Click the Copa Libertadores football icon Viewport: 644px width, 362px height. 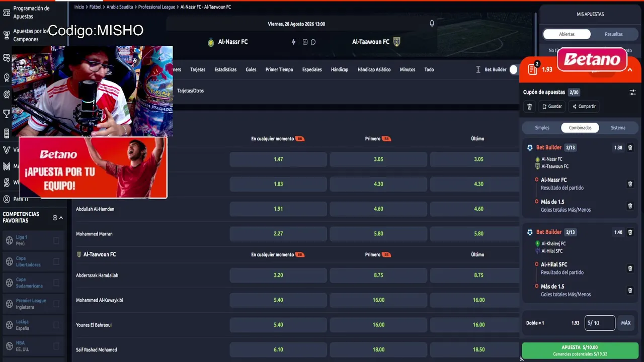pyautogui.click(x=9, y=261)
